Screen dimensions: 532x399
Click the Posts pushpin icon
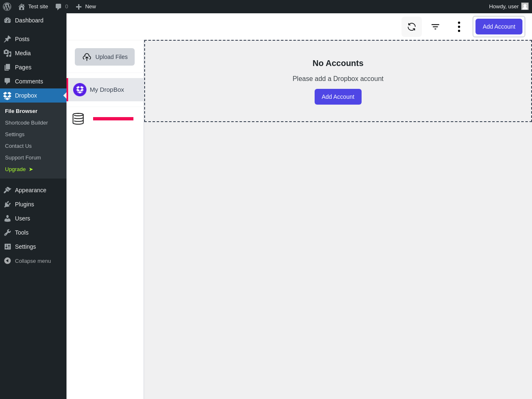click(x=7, y=39)
